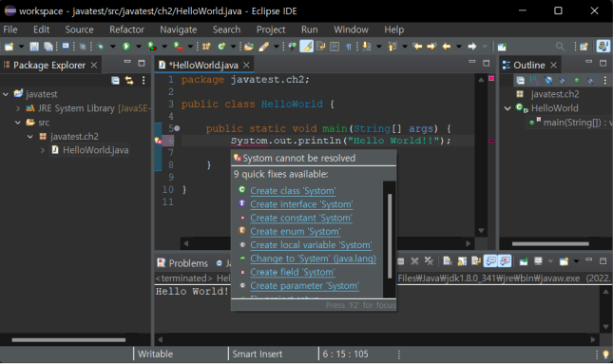Click the Open Terminal icon in toolbar
This screenshot has height=364, width=613.
coord(66,47)
